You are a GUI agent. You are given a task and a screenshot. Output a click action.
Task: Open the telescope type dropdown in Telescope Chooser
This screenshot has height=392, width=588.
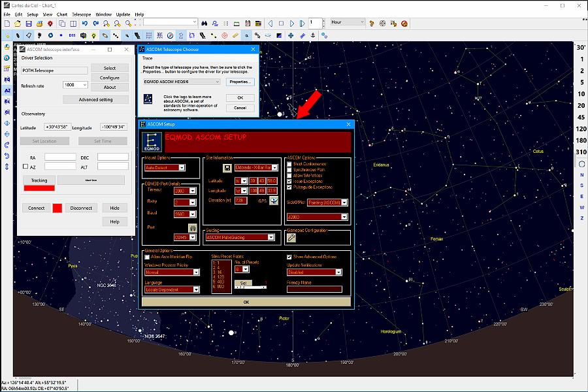tap(182, 82)
